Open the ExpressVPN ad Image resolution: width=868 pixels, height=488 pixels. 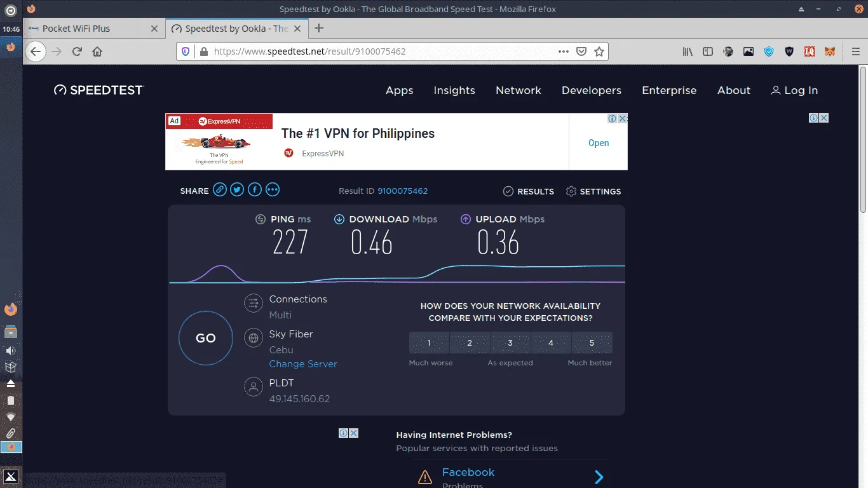pos(599,143)
